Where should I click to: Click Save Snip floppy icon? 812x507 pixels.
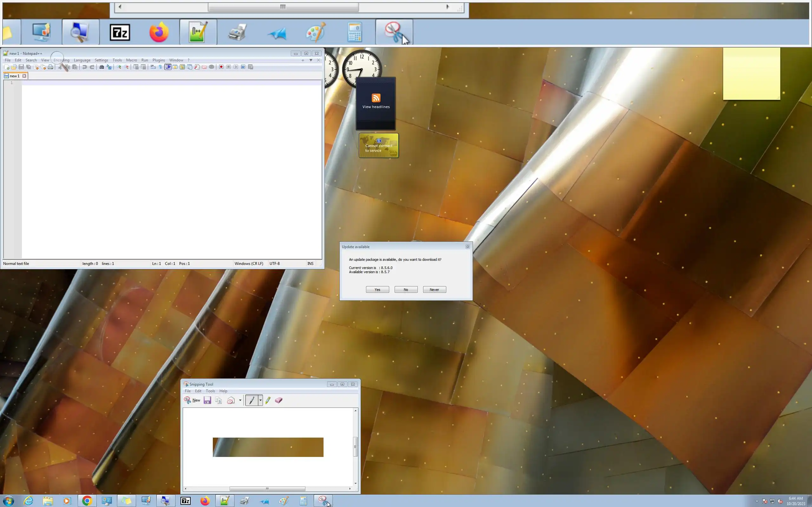[207, 400]
